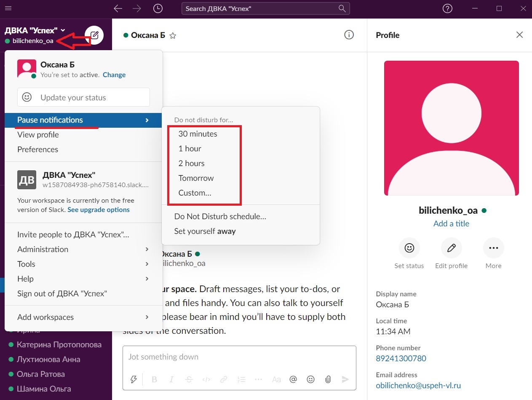This screenshot has height=400, width=532.
Task: Click See upgrade options link
Action: (99, 209)
